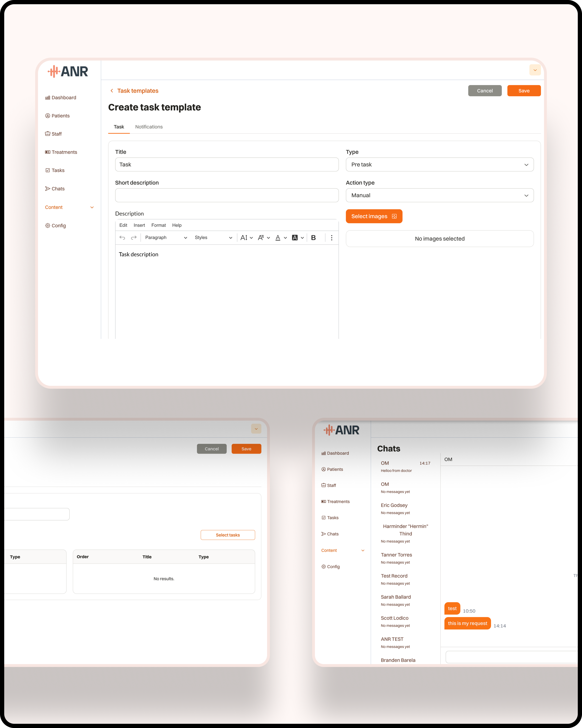Click the redo arrow in description editor
The image size is (582, 728).
coord(134,238)
